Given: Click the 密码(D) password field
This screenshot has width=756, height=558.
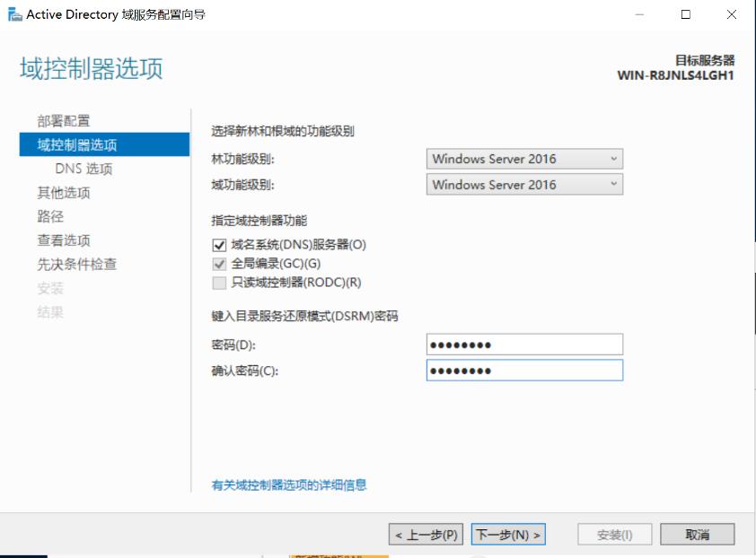Looking at the screenshot, I should pyautogui.click(x=523, y=344).
